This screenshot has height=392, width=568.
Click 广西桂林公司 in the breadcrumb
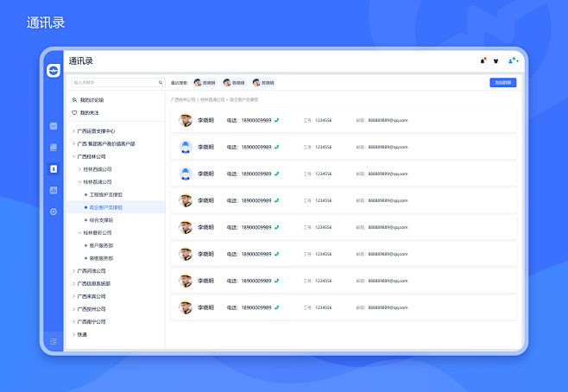pyautogui.click(x=183, y=99)
